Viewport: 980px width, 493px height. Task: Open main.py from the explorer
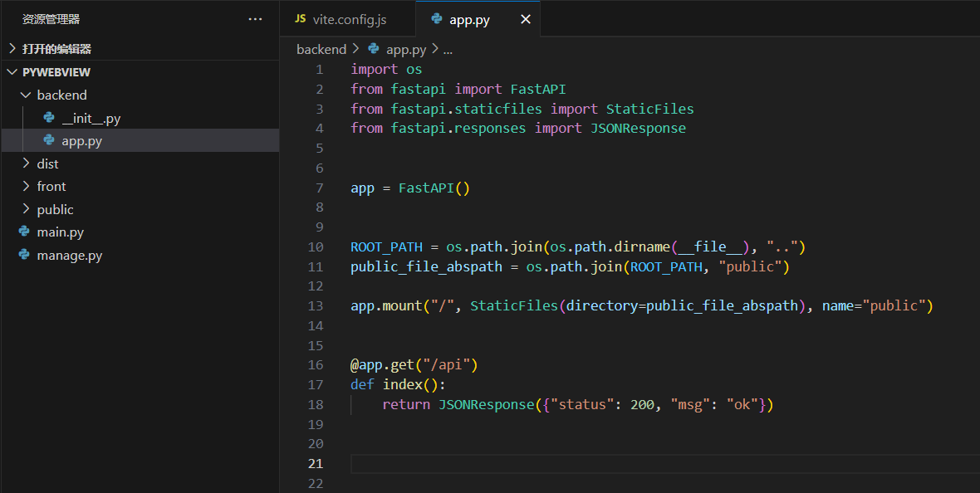tap(60, 232)
